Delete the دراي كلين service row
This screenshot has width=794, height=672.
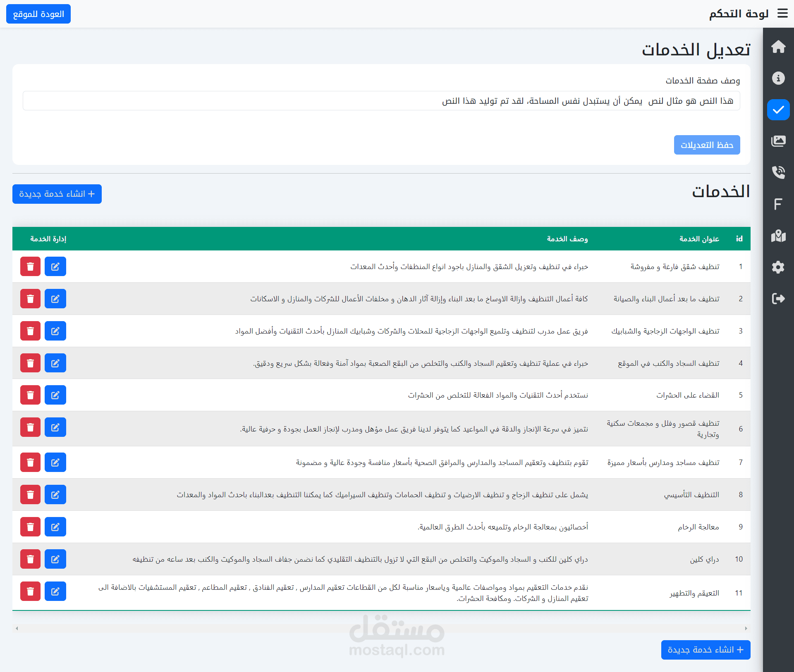click(30, 559)
